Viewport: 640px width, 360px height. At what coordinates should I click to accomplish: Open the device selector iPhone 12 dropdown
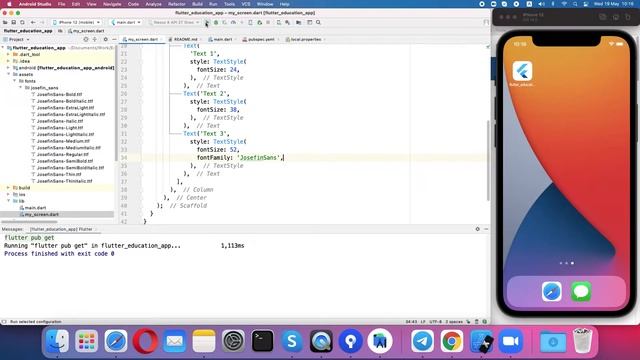76,22
